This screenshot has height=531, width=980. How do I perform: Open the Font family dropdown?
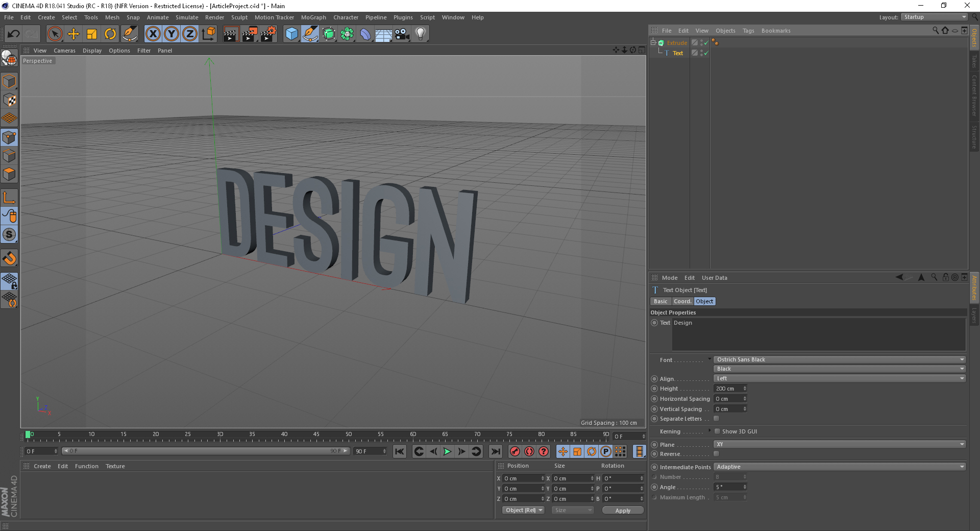coord(840,359)
